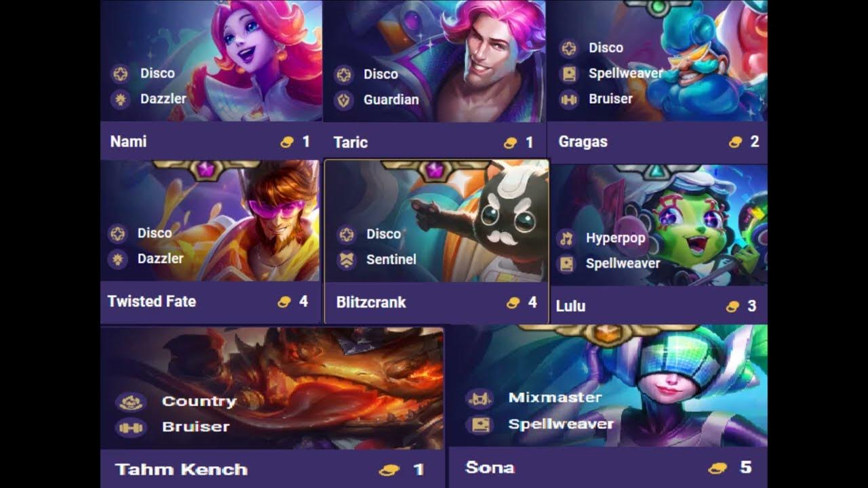Select the Nami champion name
The image size is (868, 488).
point(128,142)
